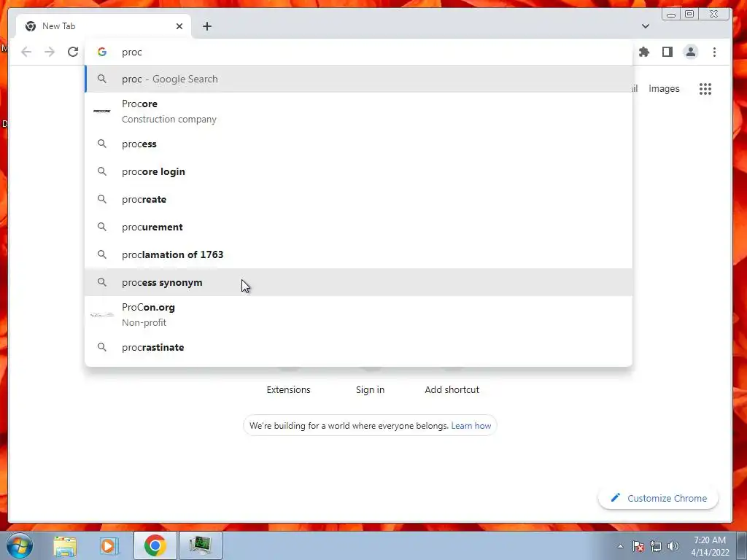
Task: Click the ProCon.org logo icon
Action: pyautogui.click(x=102, y=315)
